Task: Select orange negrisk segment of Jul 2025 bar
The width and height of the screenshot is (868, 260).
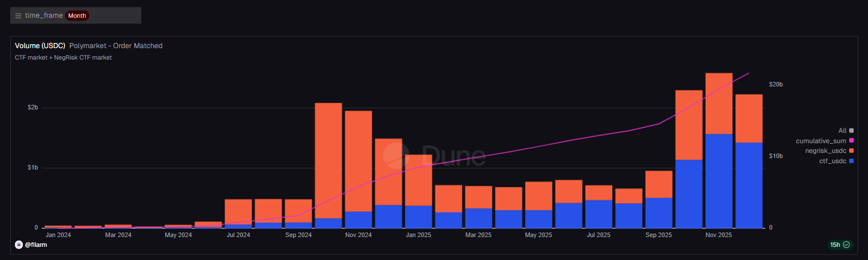Action: pyautogui.click(x=599, y=192)
